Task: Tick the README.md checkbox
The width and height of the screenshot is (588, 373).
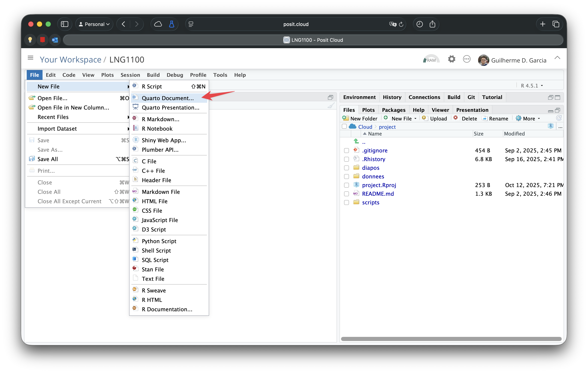Action: tap(346, 194)
